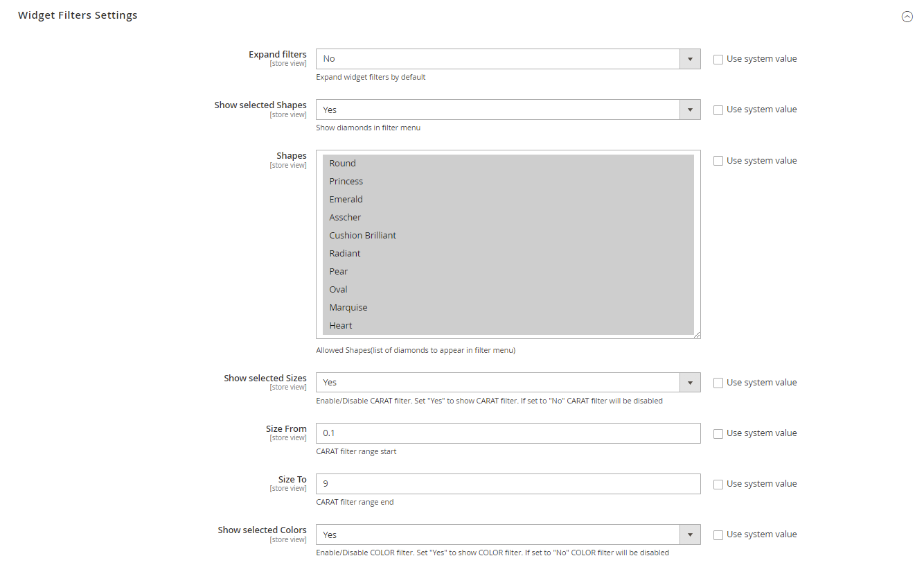Check Use system value for Expand filters

718,60
